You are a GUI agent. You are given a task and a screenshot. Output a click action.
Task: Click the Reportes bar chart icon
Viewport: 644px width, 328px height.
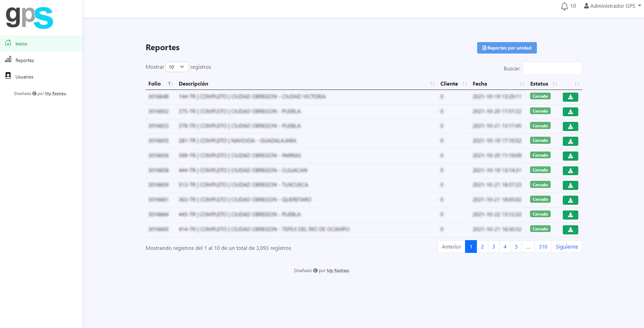8,60
